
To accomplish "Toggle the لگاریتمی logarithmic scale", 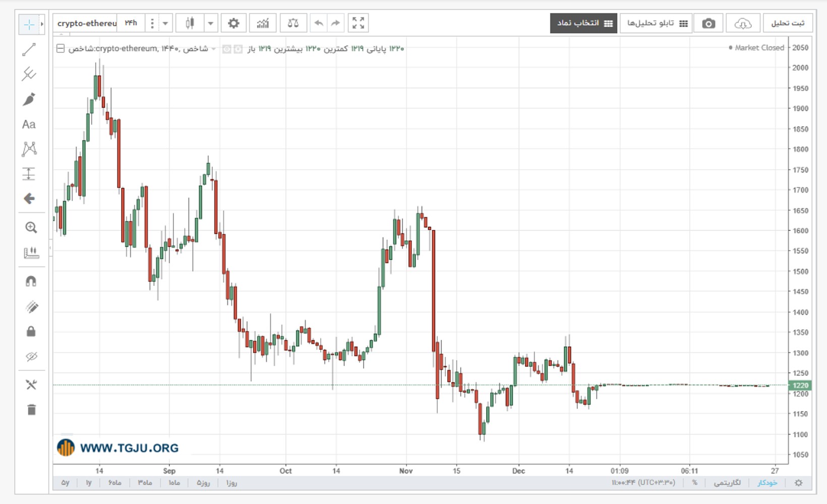I will [x=727, y=483].
